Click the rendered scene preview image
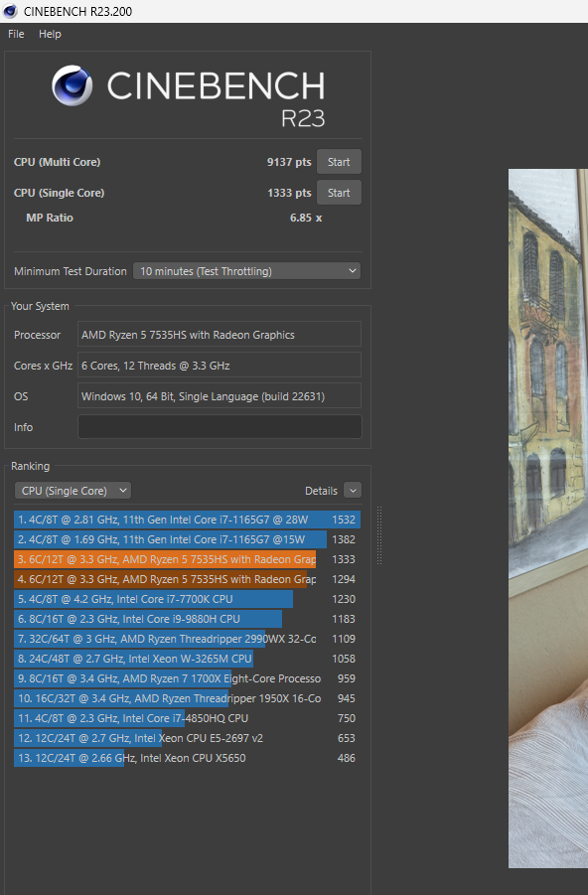This screenshot has height=895, width=588. point(548,519)
